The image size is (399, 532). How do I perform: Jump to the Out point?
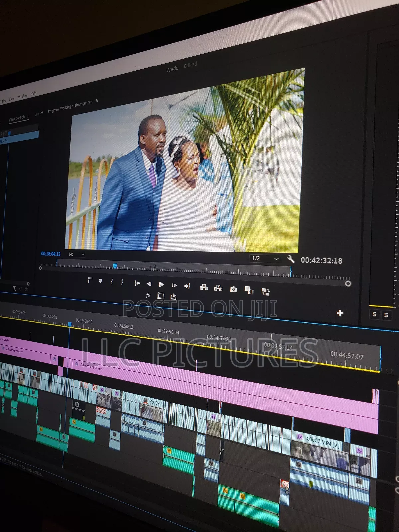click(x=187, y=286)
